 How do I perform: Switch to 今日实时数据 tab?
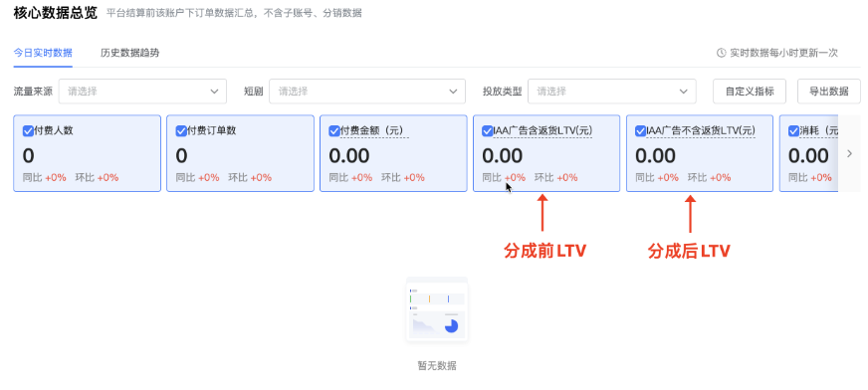point(43,53)
